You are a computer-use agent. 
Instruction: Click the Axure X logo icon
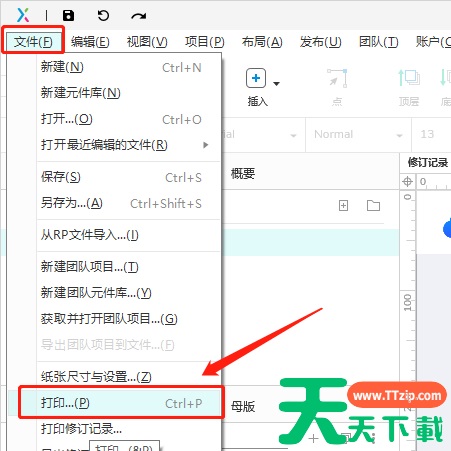23,15
